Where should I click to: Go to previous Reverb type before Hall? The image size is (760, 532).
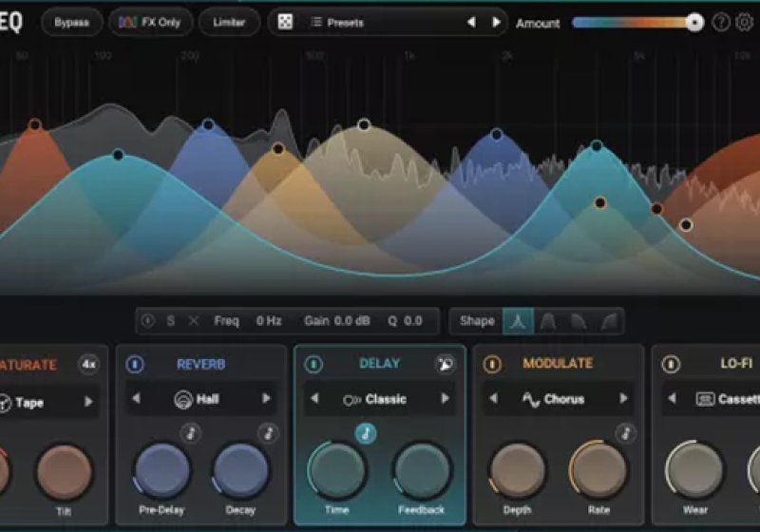point(136,398)
